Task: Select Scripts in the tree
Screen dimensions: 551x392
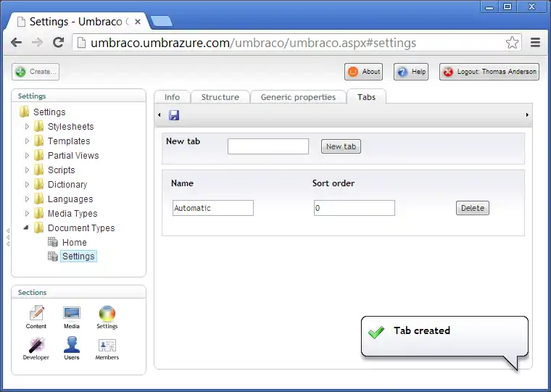Action: pyautogui.click(x=61, y=170)
